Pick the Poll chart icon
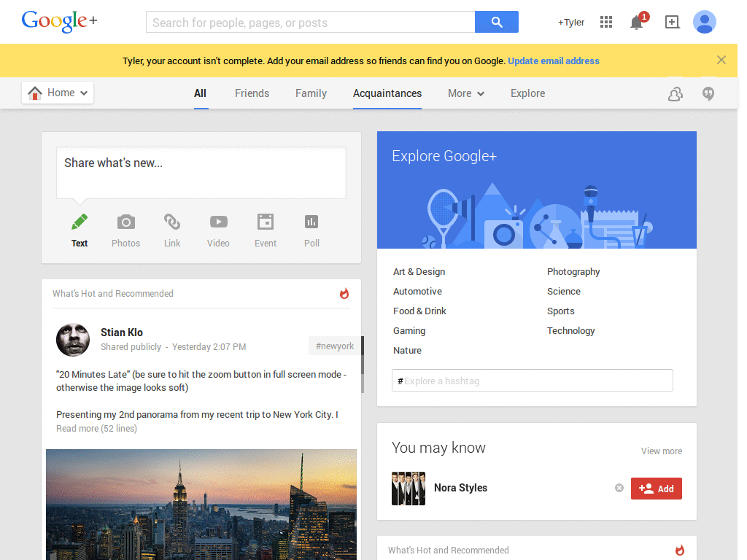This screenshot has height=560, width=747. point(311,222)
